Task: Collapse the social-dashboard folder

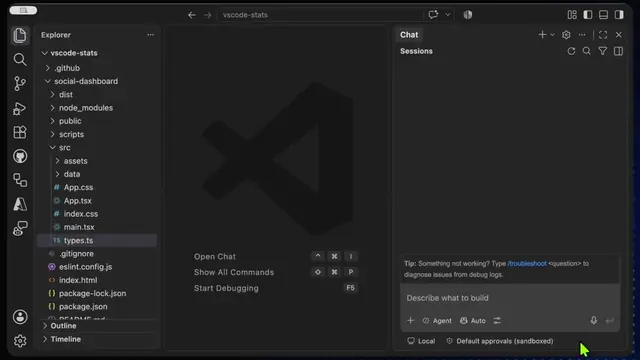Action: tap(81, 81)
